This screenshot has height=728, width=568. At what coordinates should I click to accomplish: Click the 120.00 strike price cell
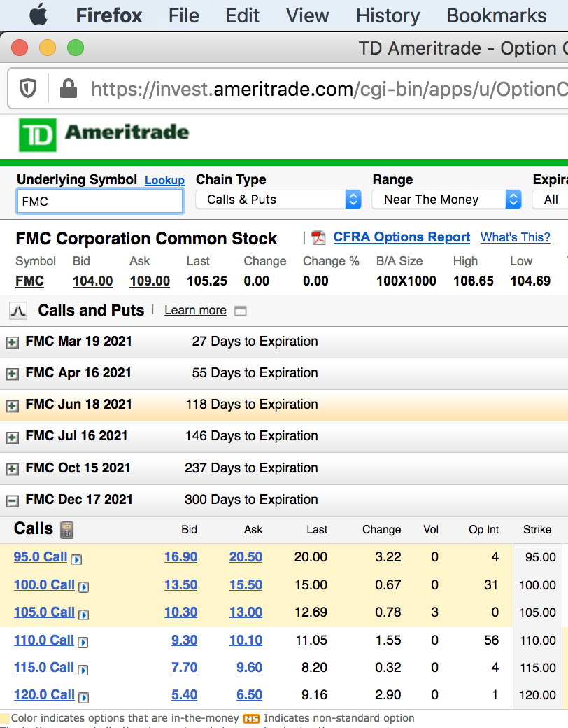click(537, 695)
